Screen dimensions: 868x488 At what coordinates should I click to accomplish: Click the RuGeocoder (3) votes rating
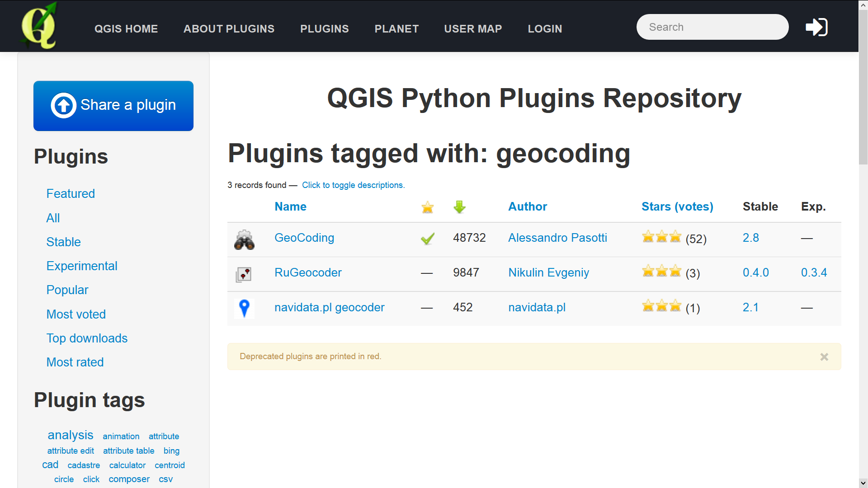point(671,272)
